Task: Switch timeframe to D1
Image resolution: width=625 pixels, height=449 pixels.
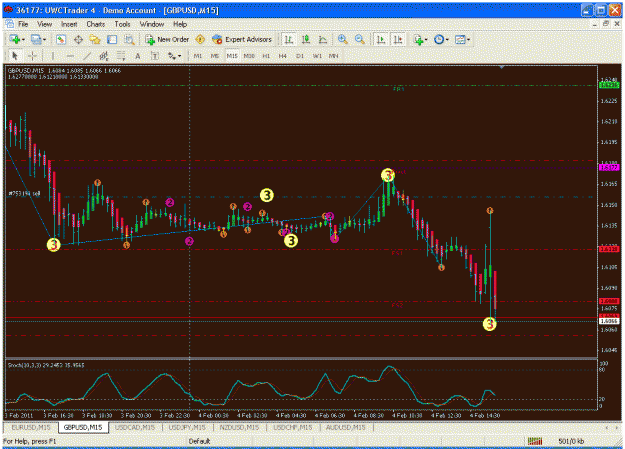Action: pyautogui.click(x=300, y=56)
